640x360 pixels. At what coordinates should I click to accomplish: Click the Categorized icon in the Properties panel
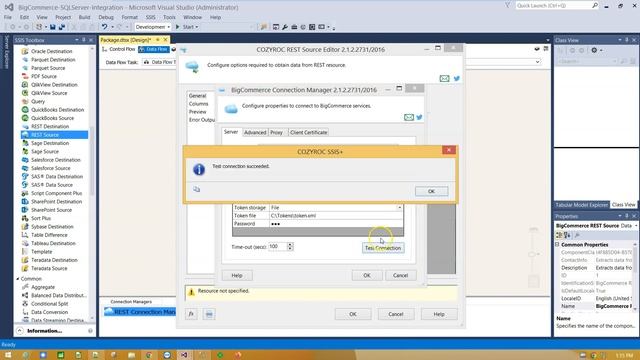coord(559,235)
